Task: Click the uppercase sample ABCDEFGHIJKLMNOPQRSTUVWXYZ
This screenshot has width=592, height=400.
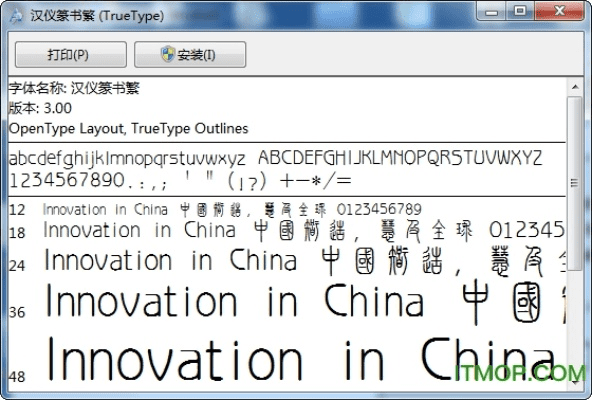Action: coord(400,158)
